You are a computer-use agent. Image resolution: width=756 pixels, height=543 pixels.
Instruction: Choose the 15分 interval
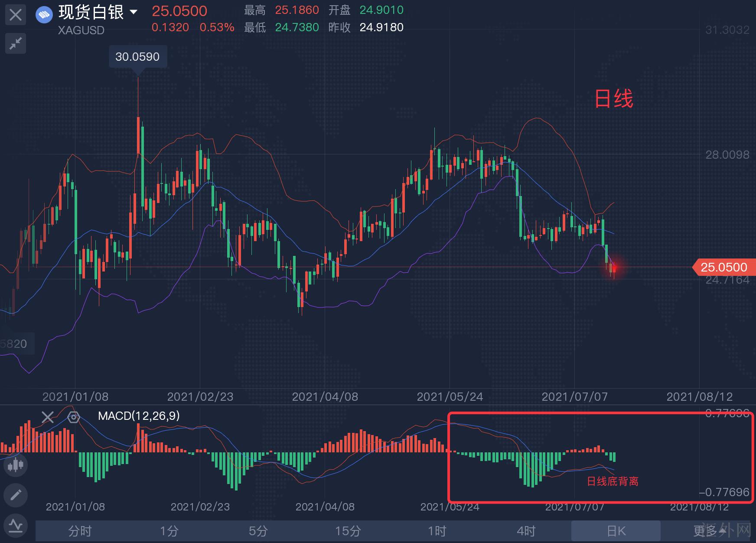[x=348, y=531]
